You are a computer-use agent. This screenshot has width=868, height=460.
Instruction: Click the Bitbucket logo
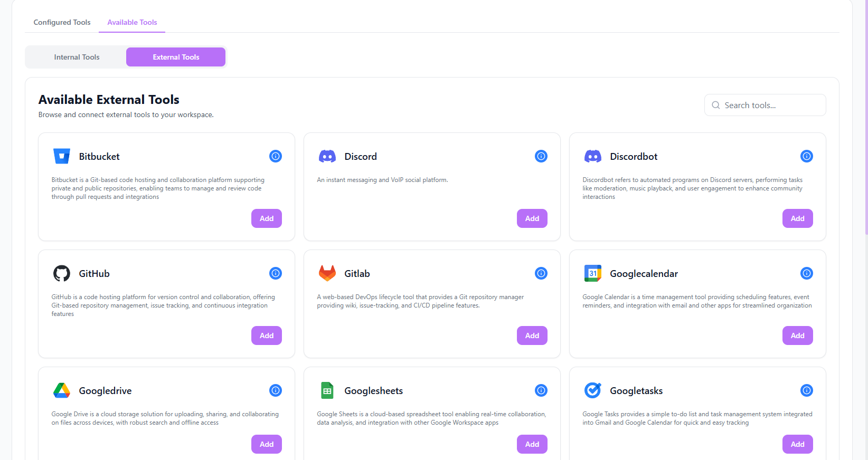(x=62, y=156)
